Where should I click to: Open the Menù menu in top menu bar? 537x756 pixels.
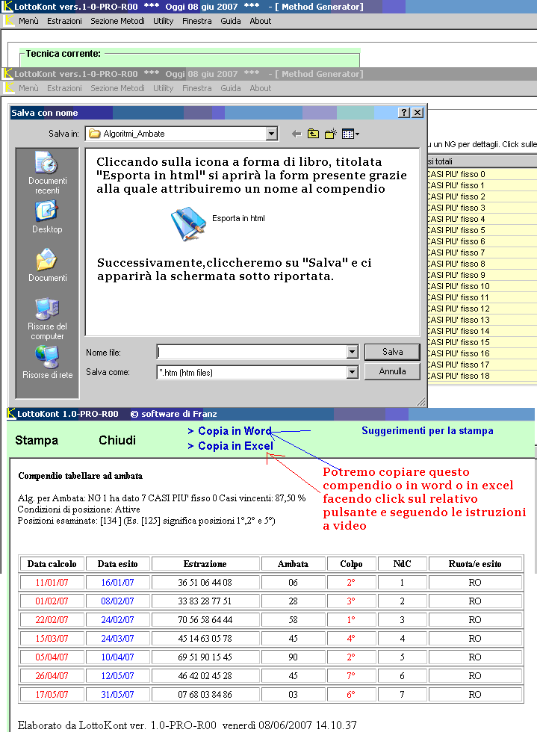coord(28,21)
